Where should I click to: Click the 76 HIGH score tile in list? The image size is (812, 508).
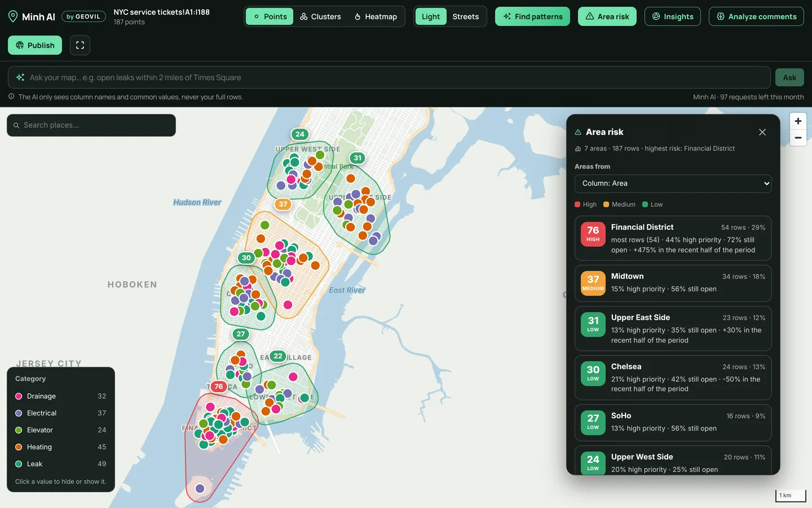click(x=593, y=234)
